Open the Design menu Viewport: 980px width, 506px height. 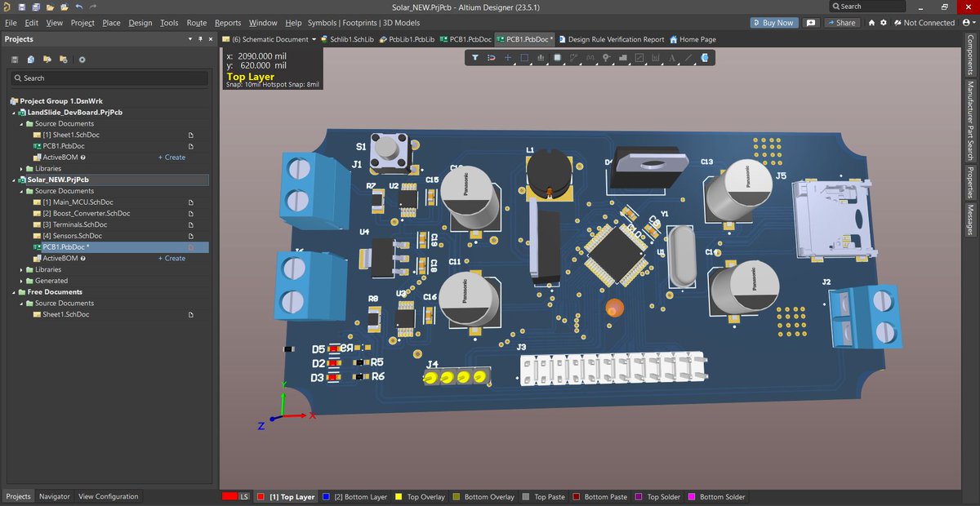point(140,23)
